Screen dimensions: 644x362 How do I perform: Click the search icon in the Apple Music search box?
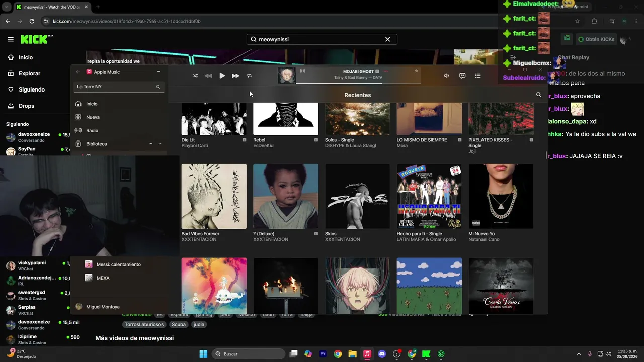point(158,87)
